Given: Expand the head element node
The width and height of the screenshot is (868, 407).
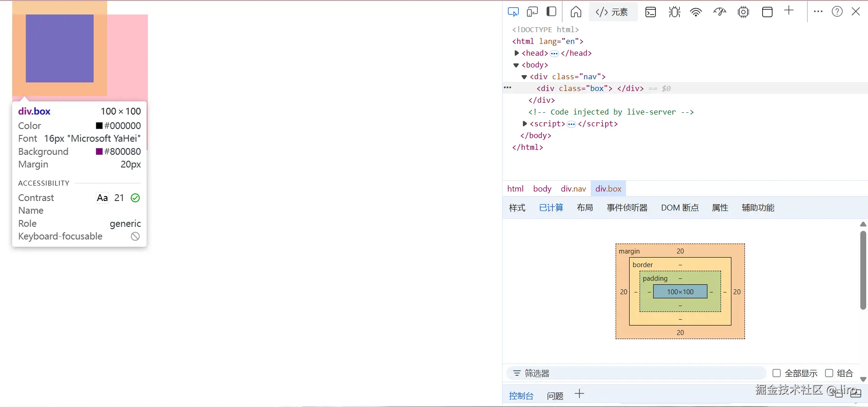Looking at the screenshot, I should click(x=517, y=53).
